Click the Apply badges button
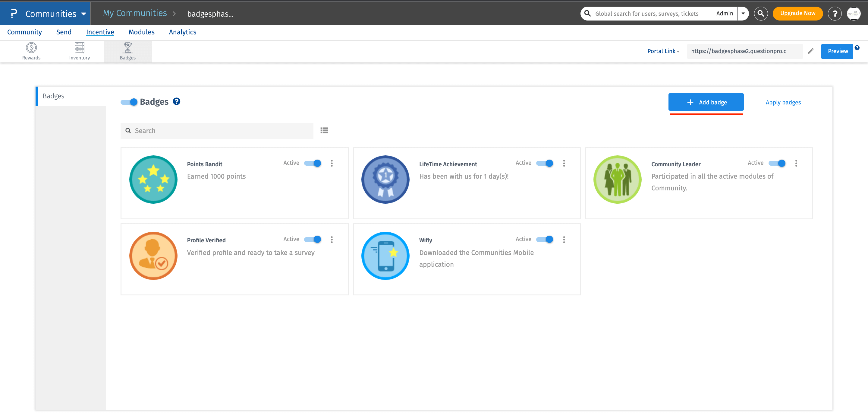This screenshot has width=868, height=420. pos(783,102)
